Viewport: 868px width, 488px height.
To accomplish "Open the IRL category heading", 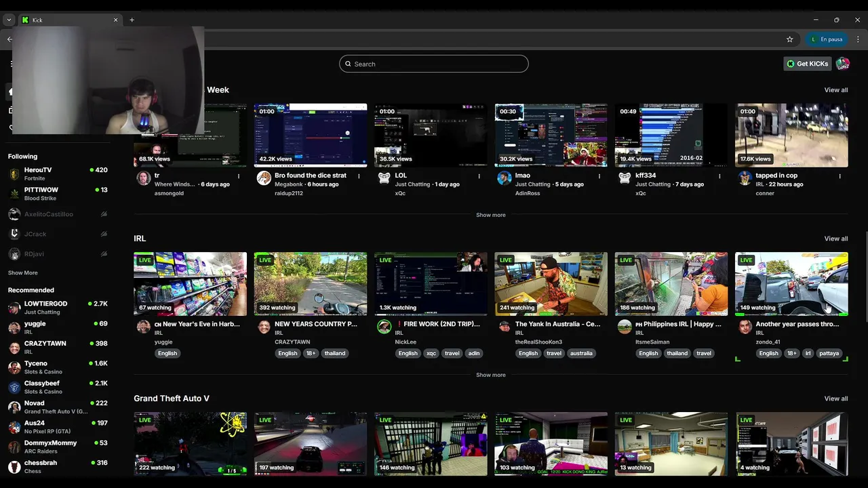I will (x=140, y=239).
